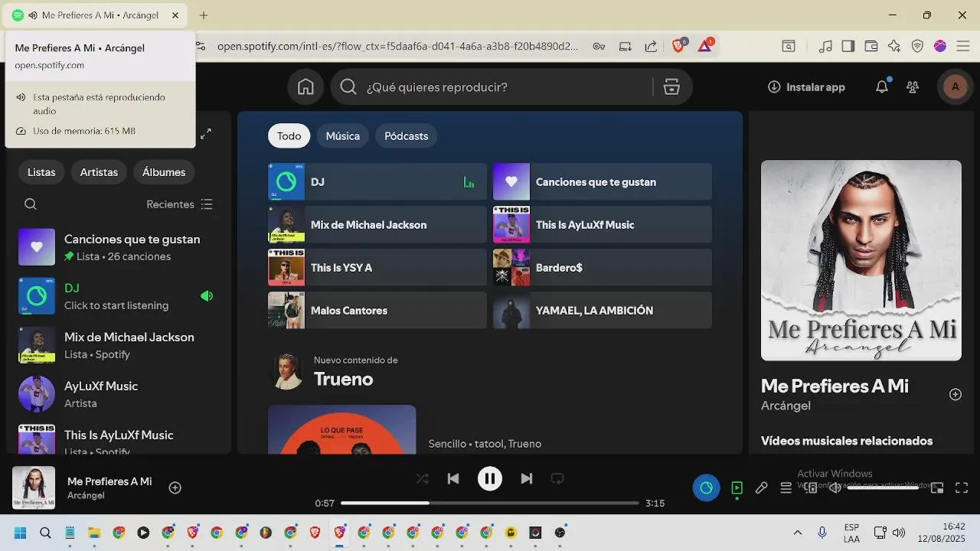The image size is (980, 551).
Task: Skip to the next track
Action: (x=527, y=479)
